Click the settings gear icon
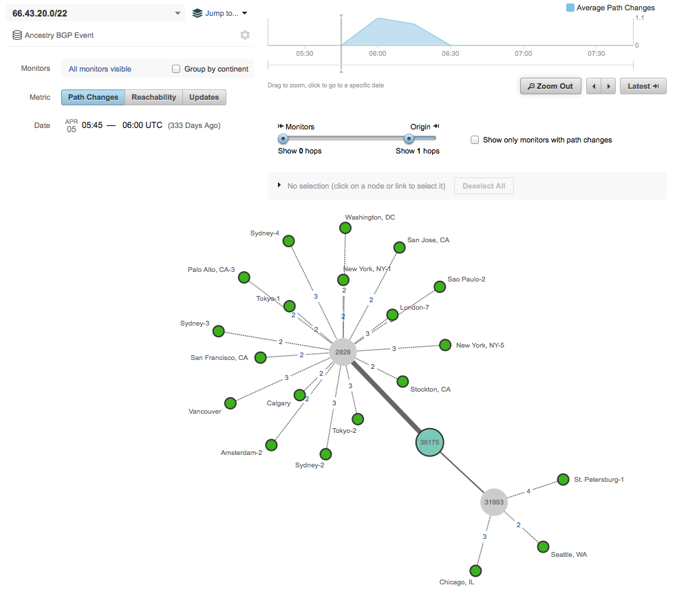The height and width of the screenshot is (616, 677). pos(245,35)
